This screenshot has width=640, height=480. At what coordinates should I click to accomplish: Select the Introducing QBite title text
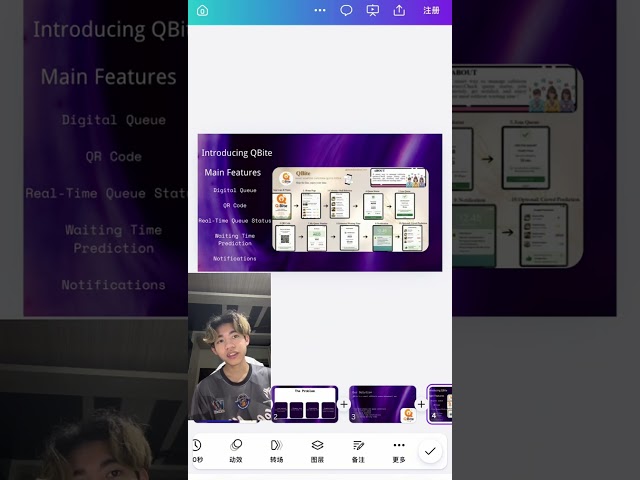pos(237,153)
